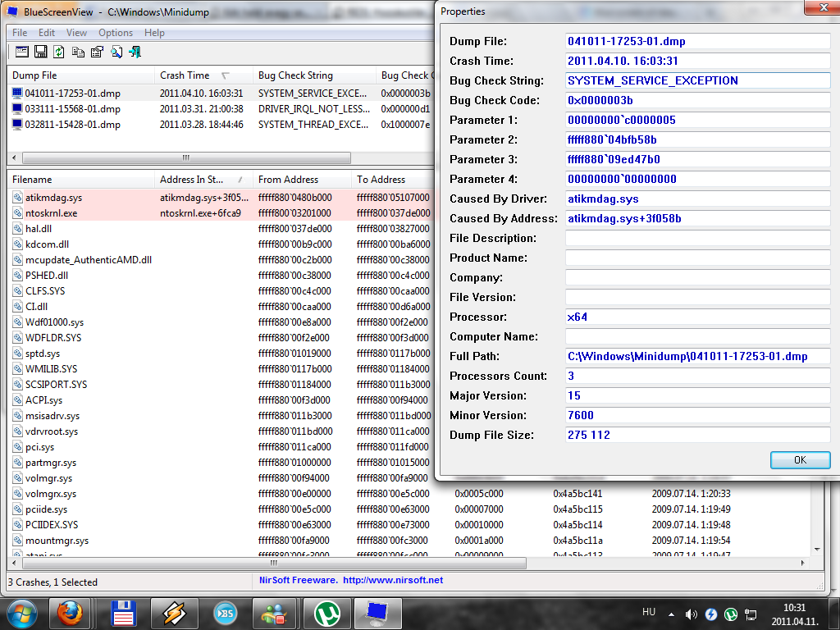Select the DRIVER_IRQL_NOT_LESS crash row text
Image resolution: width=840 pixels, height=630 pixels.
click(x=314, y=109)
